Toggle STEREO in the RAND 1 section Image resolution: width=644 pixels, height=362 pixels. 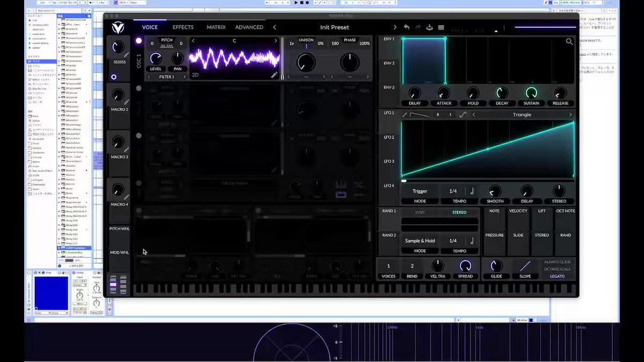pyautogui.click(x=459, y=212)
